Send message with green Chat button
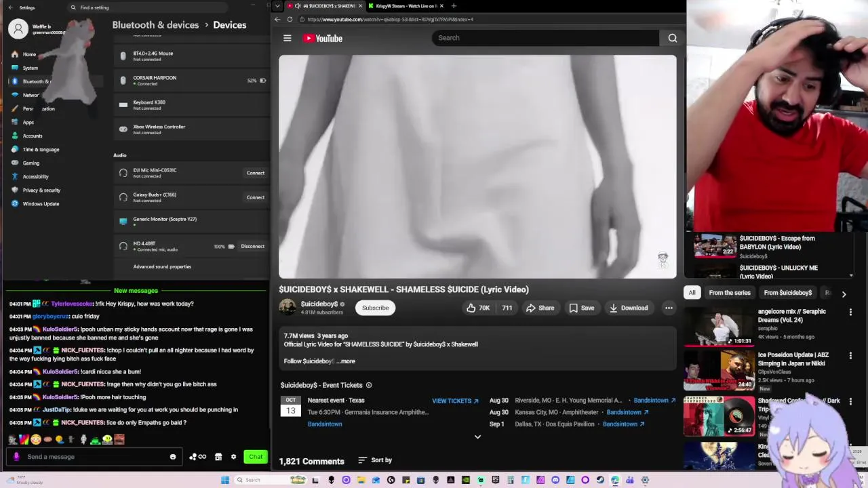This screenshot has height=488, width=868. pos(256,457)
